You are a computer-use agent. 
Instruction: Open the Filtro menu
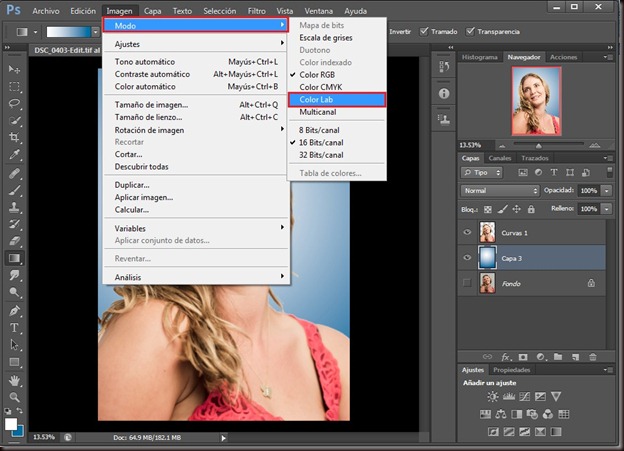257,11
